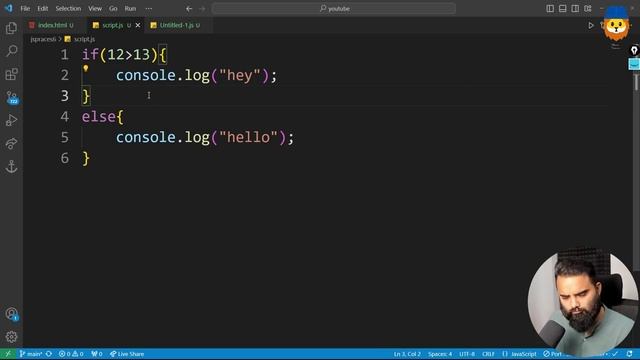The width and height of the screenshot is (640, 360).
Task: Open the Live Share activity bar icon
Action: click(x=11, y=143)
